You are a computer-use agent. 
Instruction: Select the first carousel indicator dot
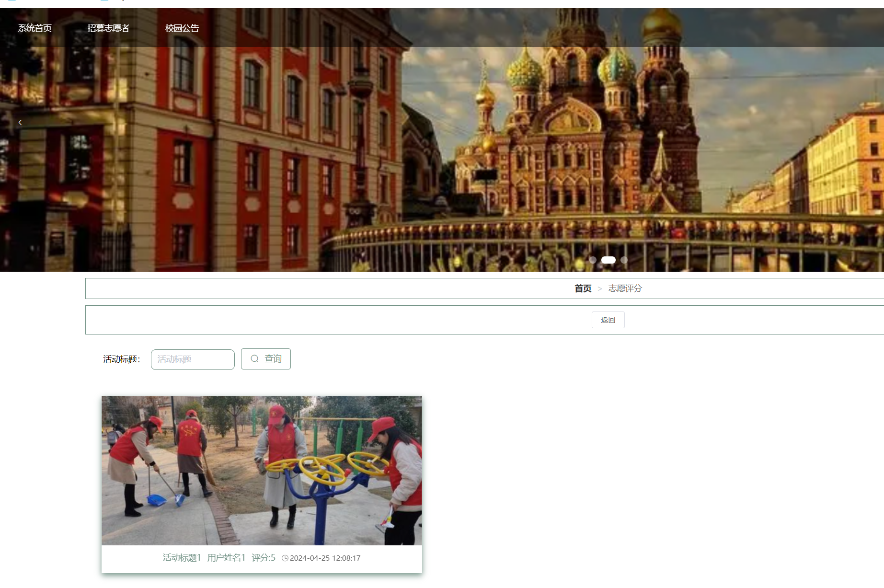[x=593, y=260]
